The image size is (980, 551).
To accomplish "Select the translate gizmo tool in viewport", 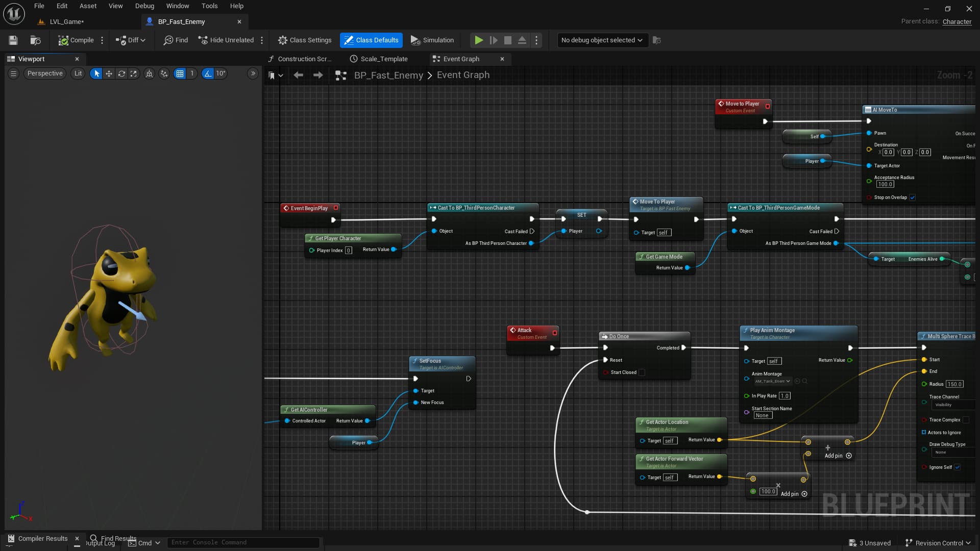I will [109, 73].
